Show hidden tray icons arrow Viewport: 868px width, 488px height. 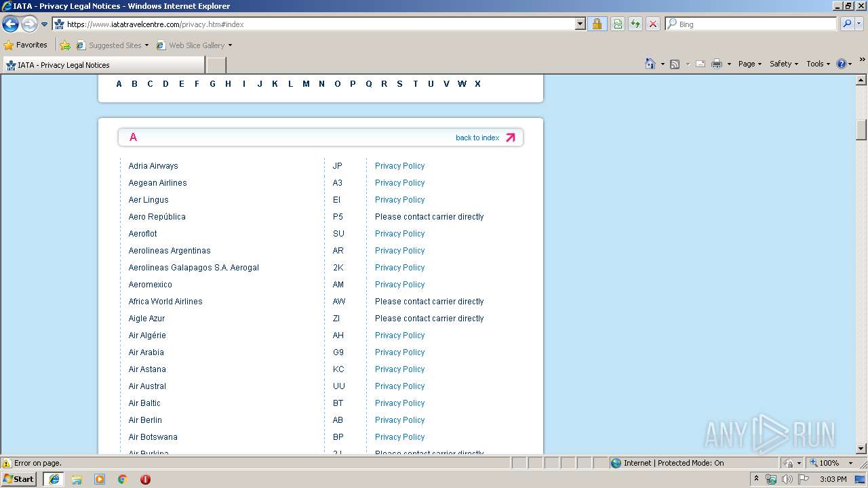tap(757, 479)
